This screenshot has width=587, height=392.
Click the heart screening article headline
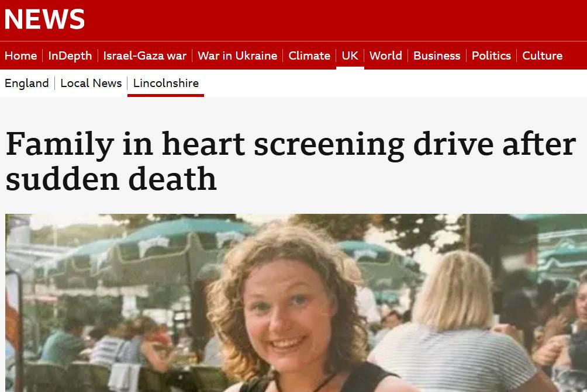pos(291,161)
